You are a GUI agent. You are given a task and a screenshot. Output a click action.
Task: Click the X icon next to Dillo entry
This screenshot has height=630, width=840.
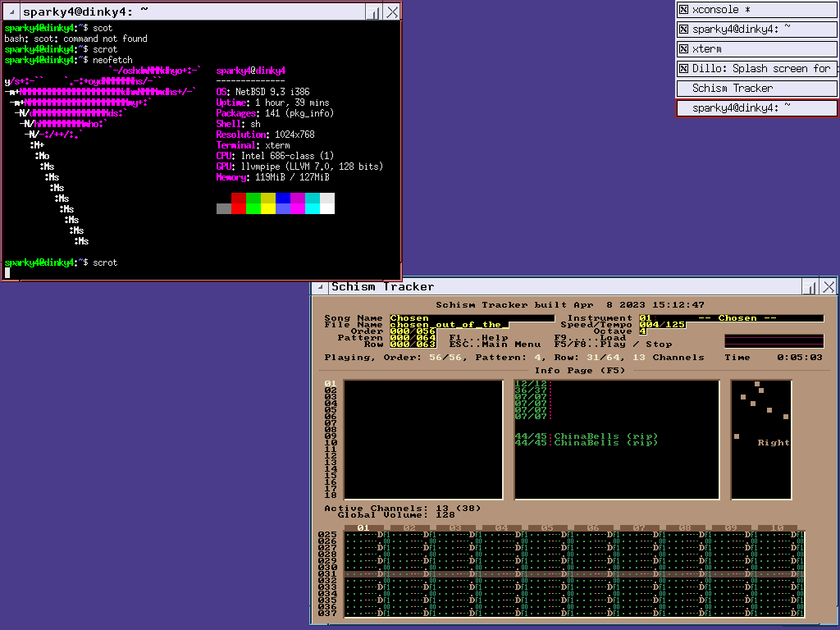click(x=683, y=69)
